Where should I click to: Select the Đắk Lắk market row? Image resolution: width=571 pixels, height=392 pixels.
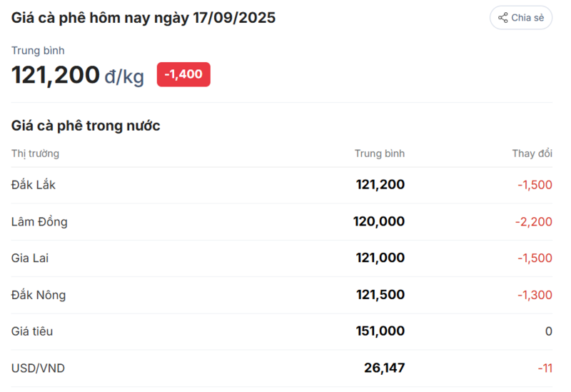tap(281, 185)
